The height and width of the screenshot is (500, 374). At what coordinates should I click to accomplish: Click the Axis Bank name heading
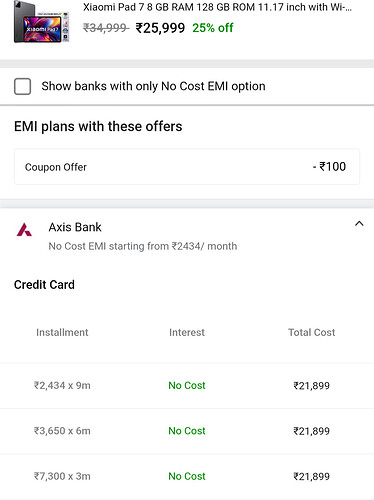point(75,227)
